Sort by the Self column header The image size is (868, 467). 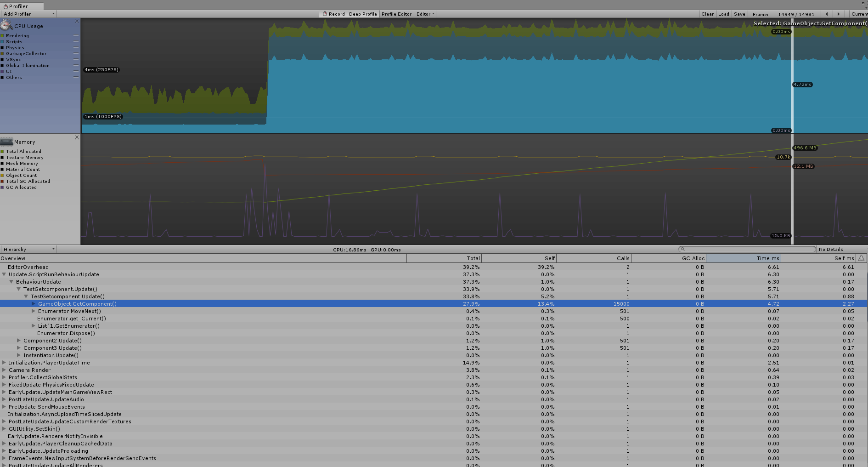(519, 258)
